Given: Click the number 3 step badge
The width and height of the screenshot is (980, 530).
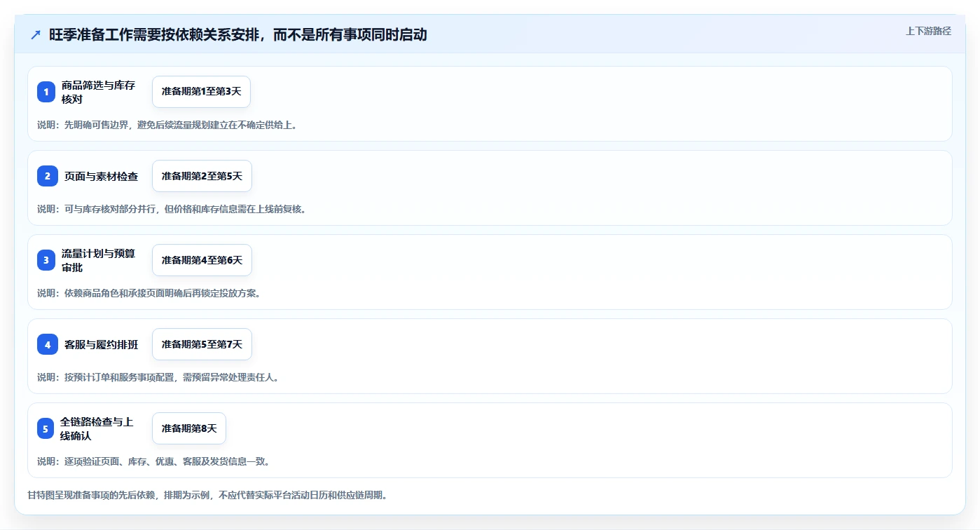Looking at the screenshot, I should [46, 260].
